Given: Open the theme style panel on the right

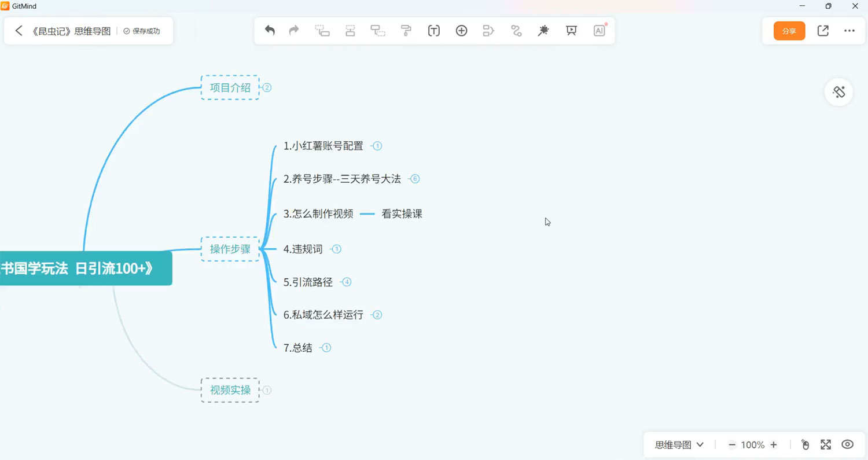Looking at the screenshot, I should pos(838,91).
